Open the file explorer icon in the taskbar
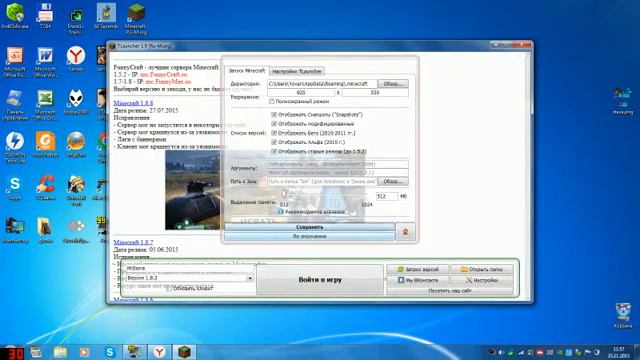 coord(60,352)
